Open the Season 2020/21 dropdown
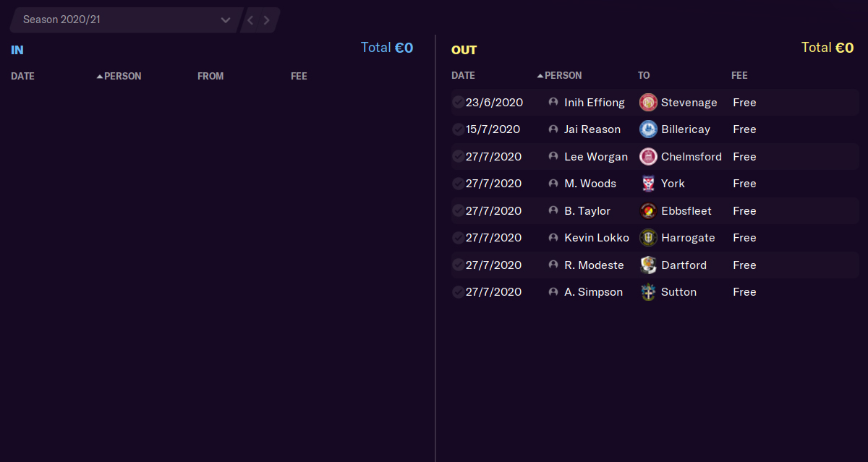868x462 pixels. point(126,20)
